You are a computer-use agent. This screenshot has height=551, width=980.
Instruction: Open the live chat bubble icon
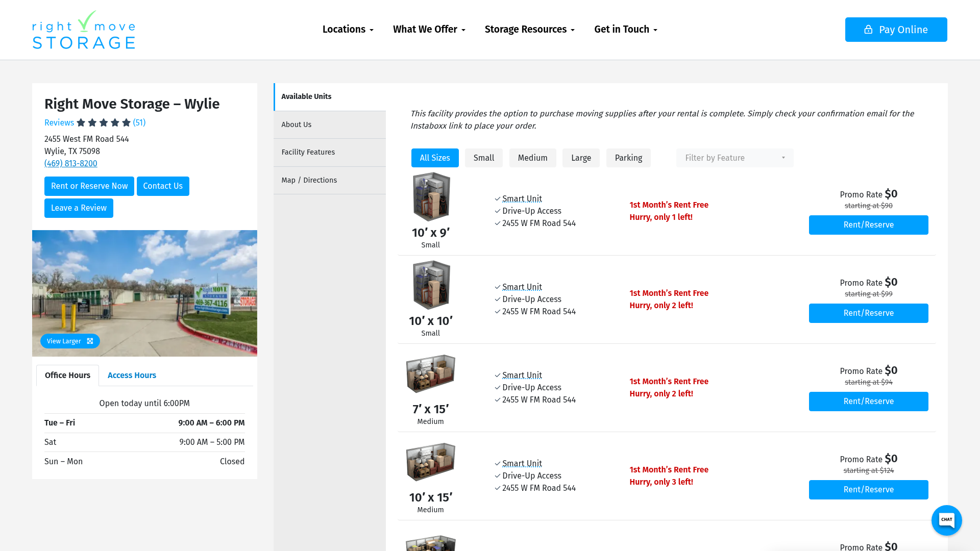(946, 520)
